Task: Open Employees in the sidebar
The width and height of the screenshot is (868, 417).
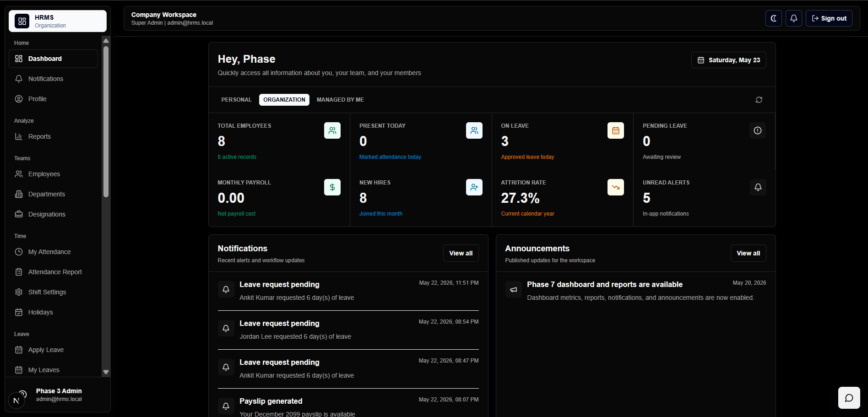Action: [53, 174]
